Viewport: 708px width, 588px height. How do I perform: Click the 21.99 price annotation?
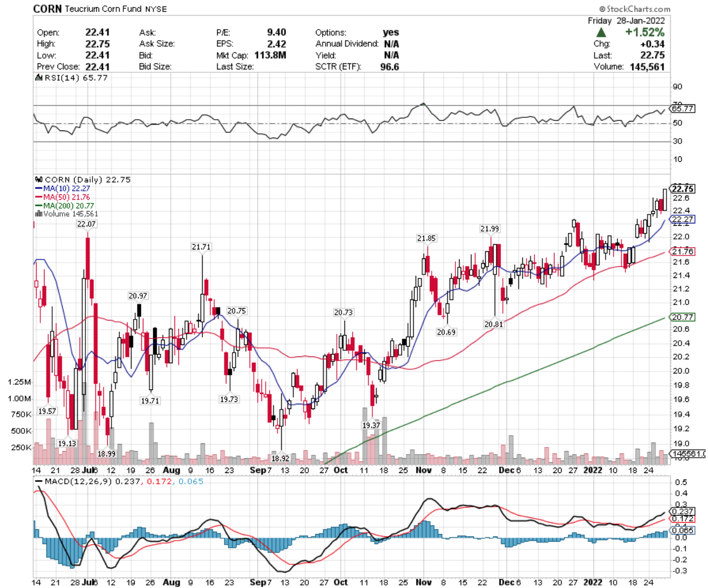pyautogui.click(x=489, y=229)
